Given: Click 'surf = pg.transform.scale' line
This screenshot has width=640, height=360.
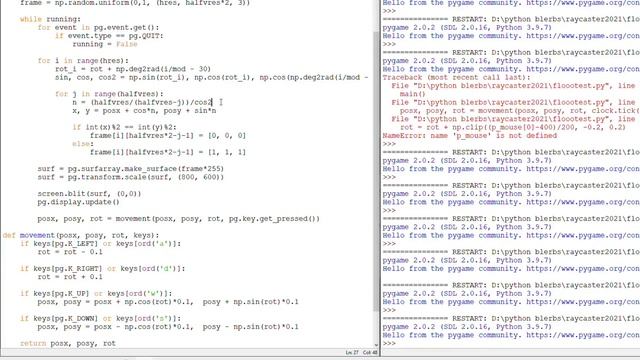Looking at the screenshot, I should pyautogui.click(x=131, y=177).
